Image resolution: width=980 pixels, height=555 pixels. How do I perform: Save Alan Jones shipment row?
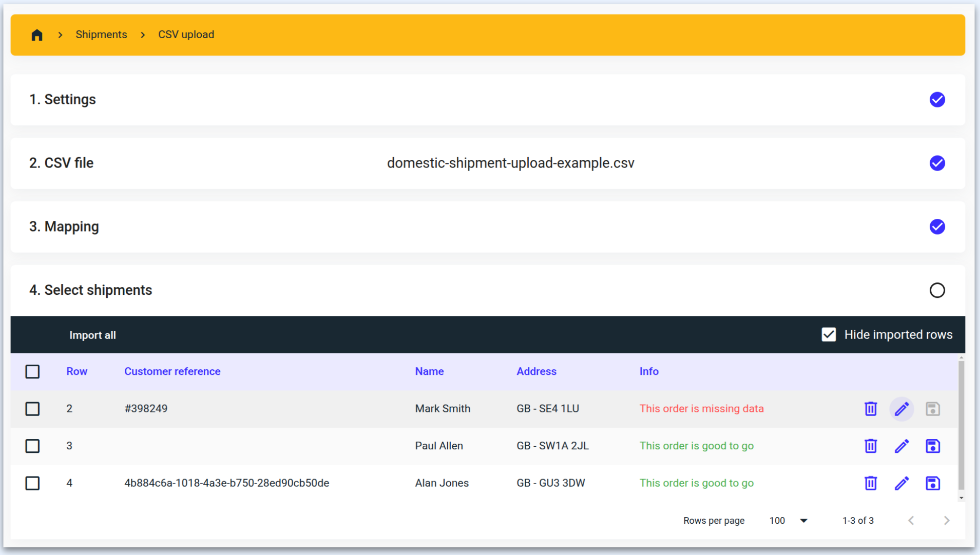pos(933,483)
